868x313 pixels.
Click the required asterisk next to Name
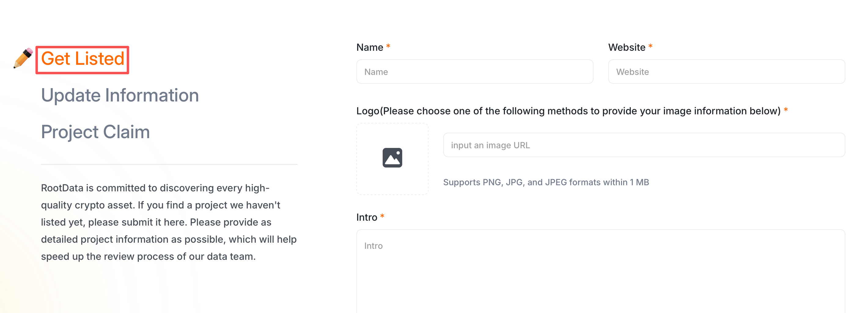pyautogui.click(x=388, y=46)
